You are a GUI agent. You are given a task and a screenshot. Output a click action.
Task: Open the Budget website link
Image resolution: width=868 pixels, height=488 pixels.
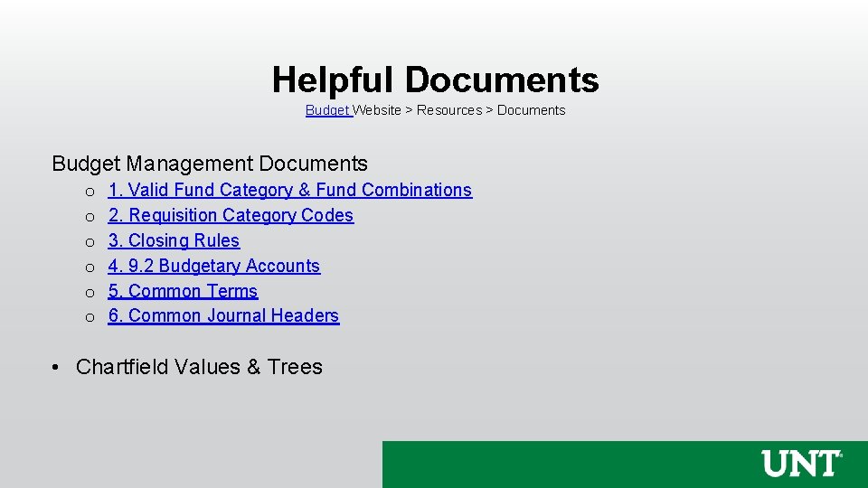[x=327, y=110]
